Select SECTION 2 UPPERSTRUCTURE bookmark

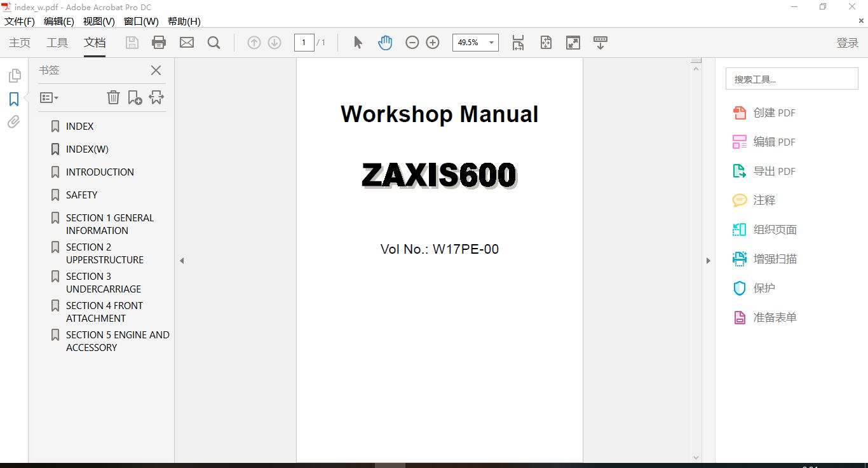tap(105, 253)
